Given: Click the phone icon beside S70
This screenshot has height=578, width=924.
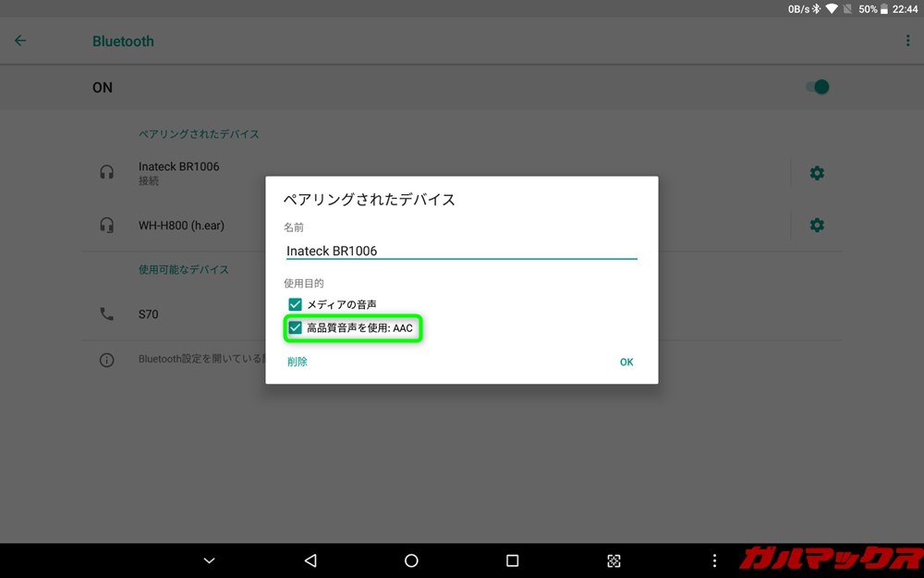Looking at the screenshot, I should 106,314.
